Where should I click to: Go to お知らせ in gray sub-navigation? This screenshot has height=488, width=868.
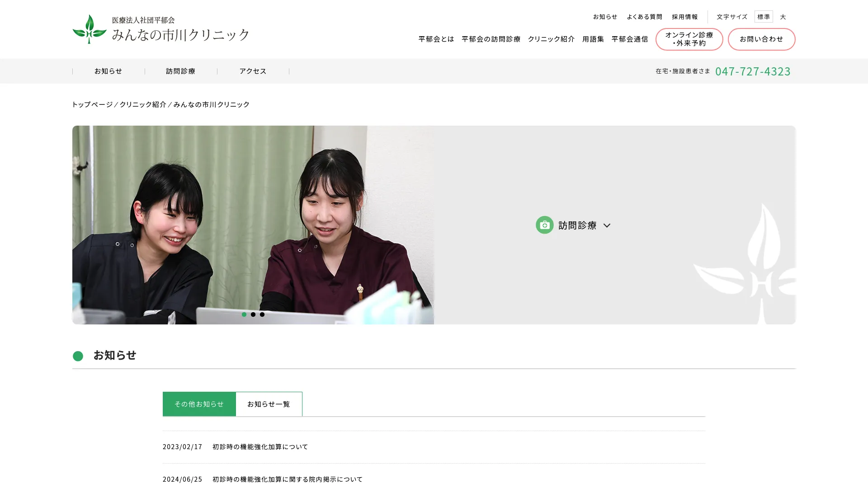click(x=108, y=71)
